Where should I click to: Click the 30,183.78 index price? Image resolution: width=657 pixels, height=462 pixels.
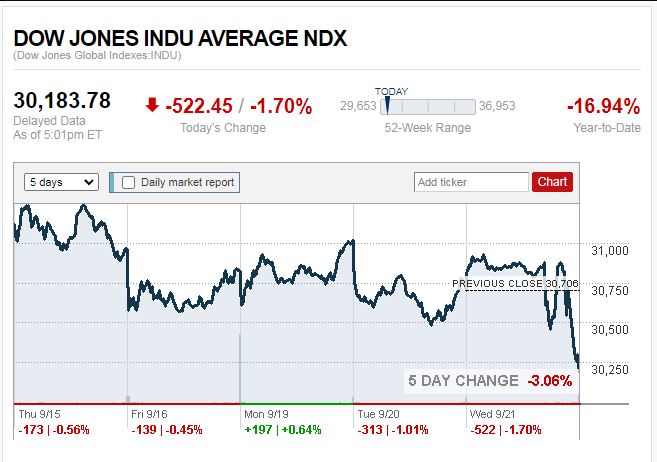62,101
